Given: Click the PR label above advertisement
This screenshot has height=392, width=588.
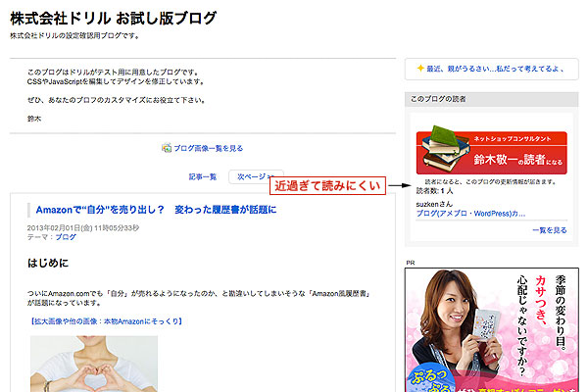Looking at the screenshot, I should tap(411, 263).
